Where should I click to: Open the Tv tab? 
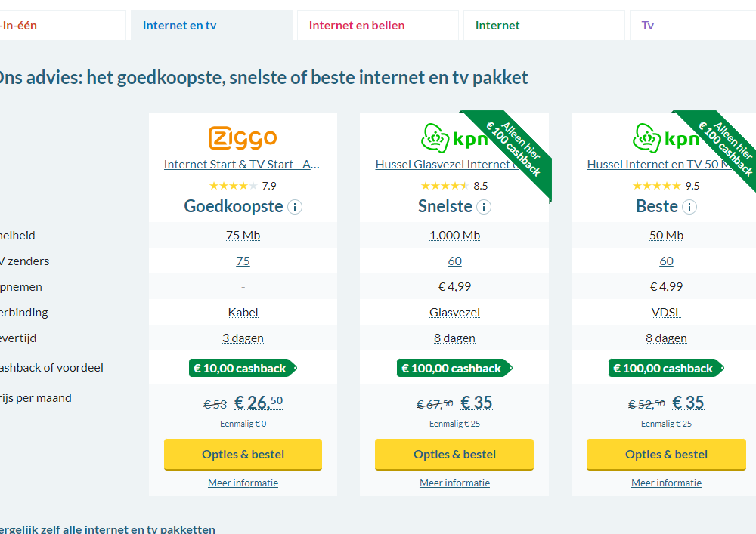click(648, 26)
